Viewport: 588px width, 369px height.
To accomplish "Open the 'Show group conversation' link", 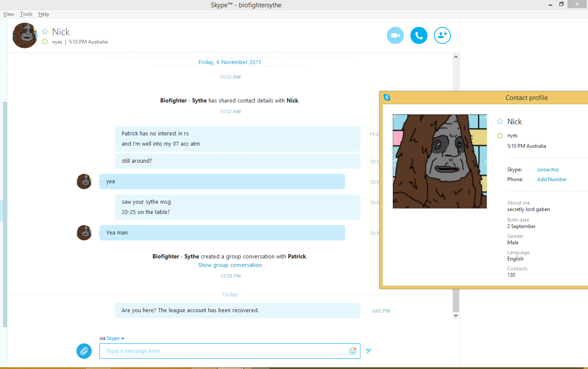I will coord(230,265).
